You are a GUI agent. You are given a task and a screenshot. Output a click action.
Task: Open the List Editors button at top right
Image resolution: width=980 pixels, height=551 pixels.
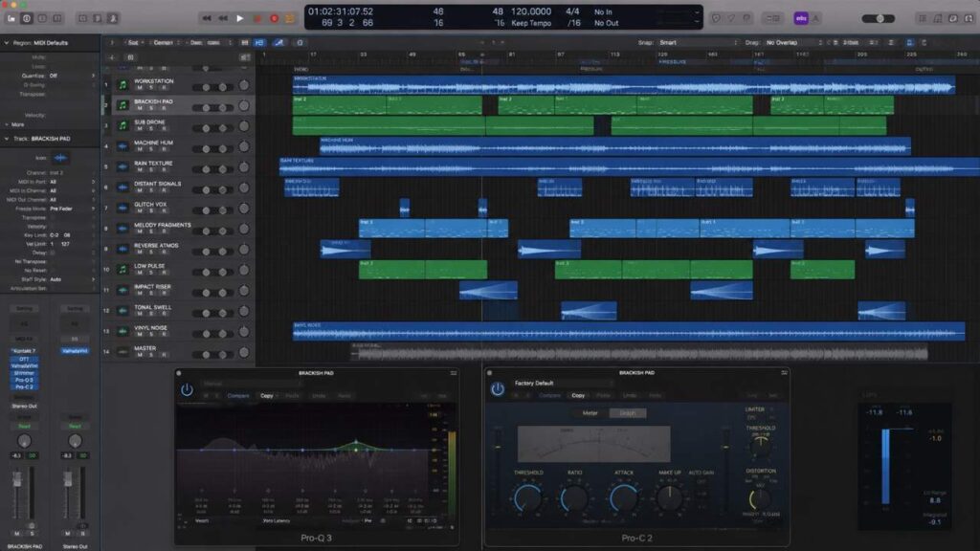pos(923,18)
